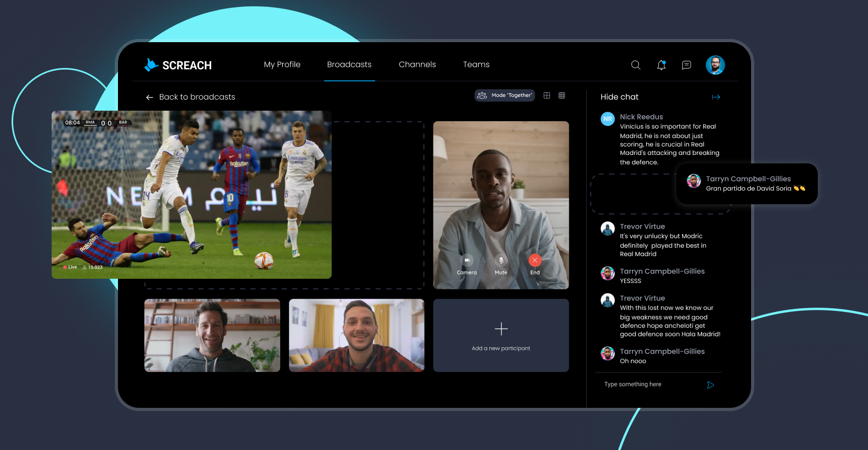Screen dimensions: 868x450
Task: Open user profile avatar in header
Action: 715,65
